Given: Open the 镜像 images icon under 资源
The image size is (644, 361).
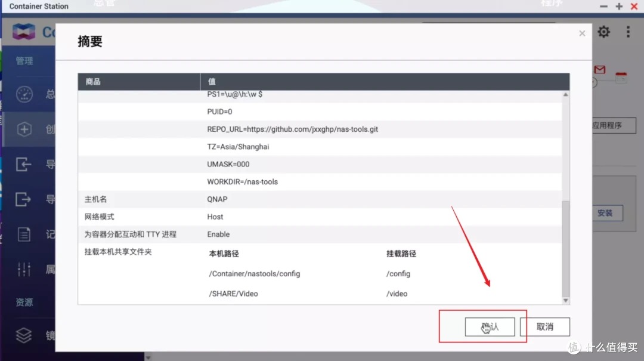Looking at the screenshot, I should 24,336.
